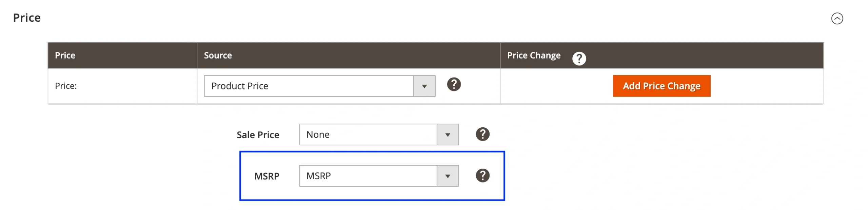
Task: Click empty area beside Add Price Change button
Action: 766,86
